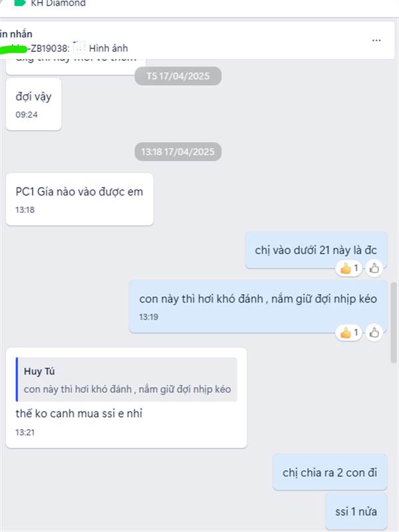Click the green tag icon beside KH Diamond
The width and height of the screenshot is (399, 532).
(x=20, y=3)
